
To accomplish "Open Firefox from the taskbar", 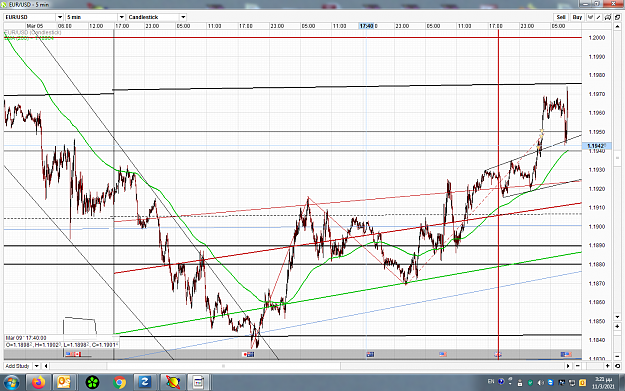I will pos(38,383).
